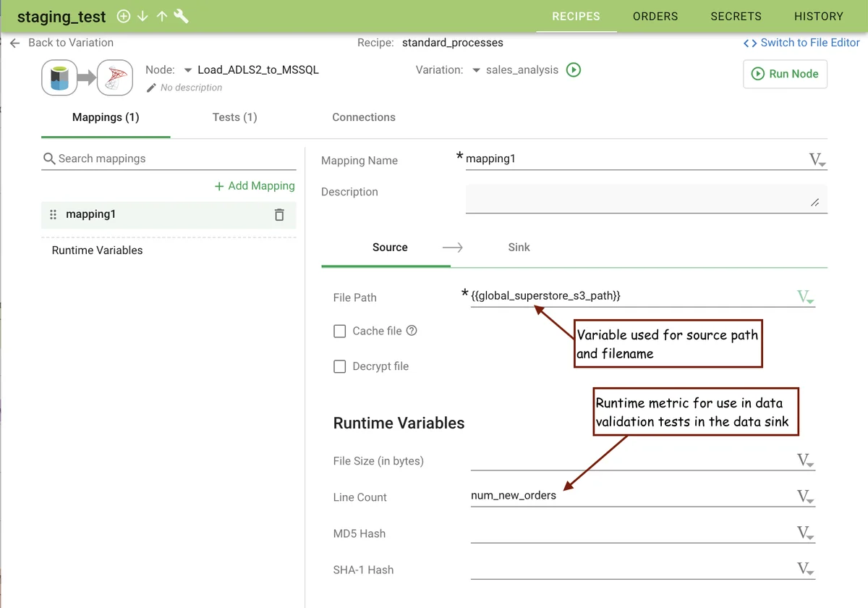Delete mapping1 with the trash icon
Image resolution: width=868 pixels, height=608 pixels.
[x=279, y=215]
